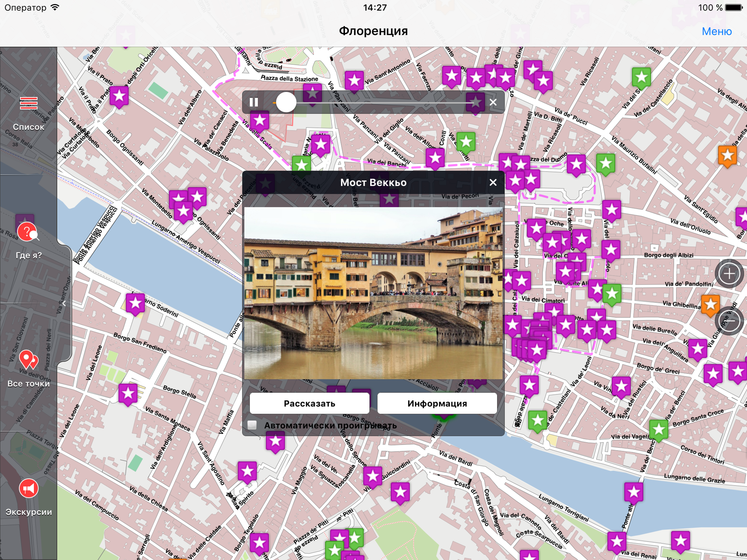Screen dimensions: 747x560
Task: Select the orange star marker near Via Ghibellina
Action: pyautogui.click(x=710, y=305)
